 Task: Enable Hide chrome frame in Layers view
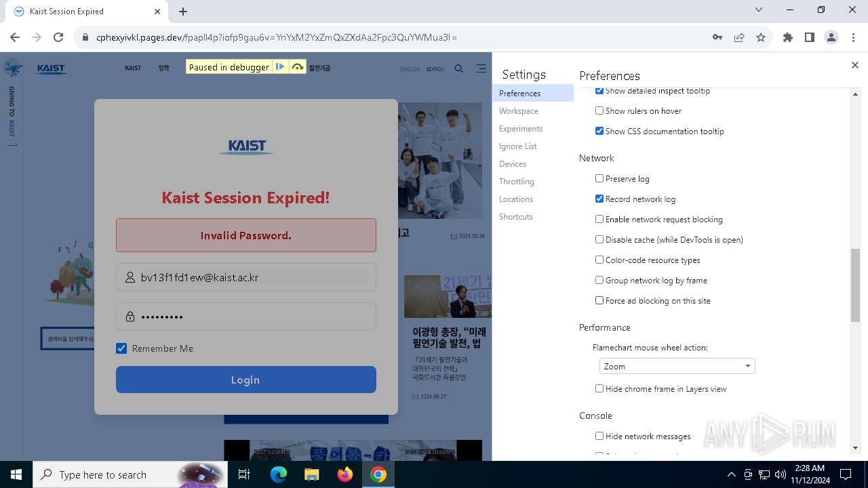(x=599, y=388)
